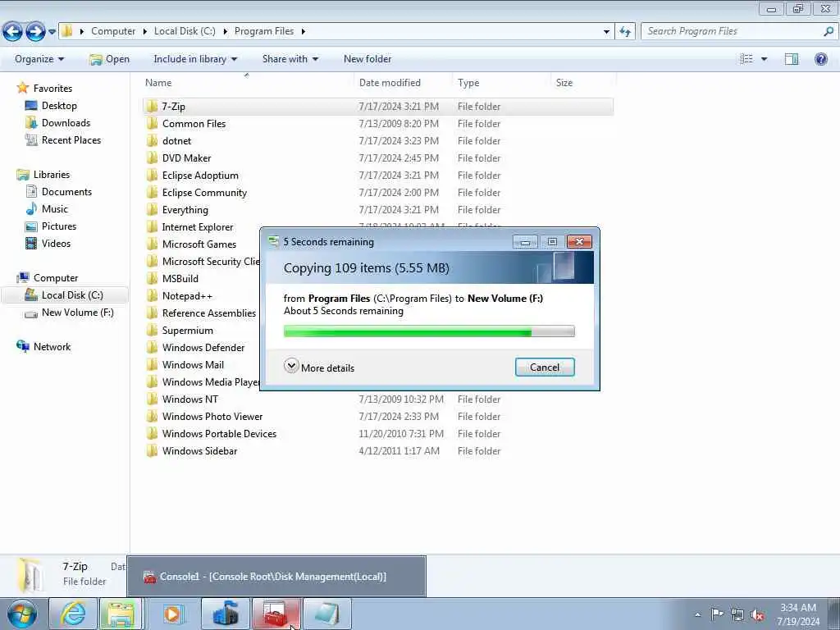Select Computer in navigation pane
Image resolution: width=840 pixels, height=630 pixels.
[x=56, y=278]
